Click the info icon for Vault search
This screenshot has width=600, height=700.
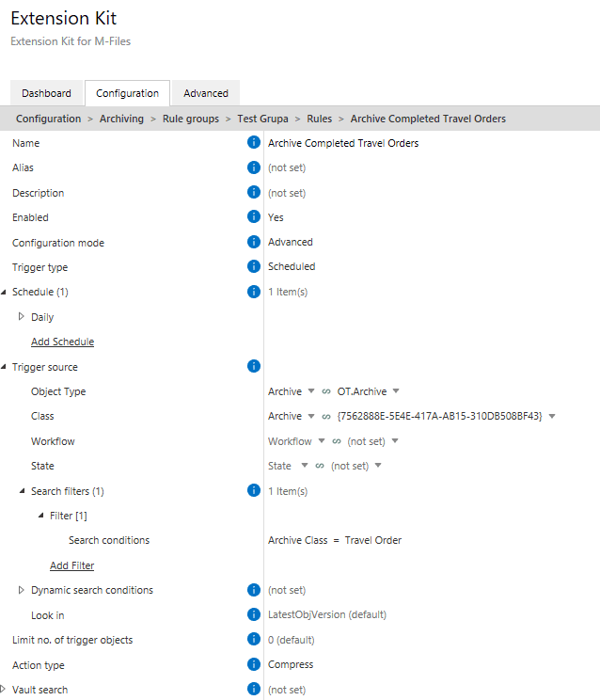tap(253, 689)
